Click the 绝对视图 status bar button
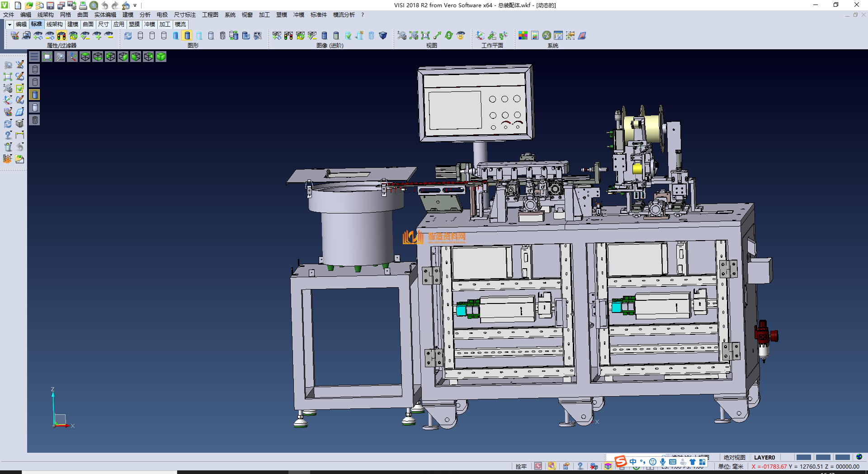Viewport: 868px width, 474px height. 734,457
